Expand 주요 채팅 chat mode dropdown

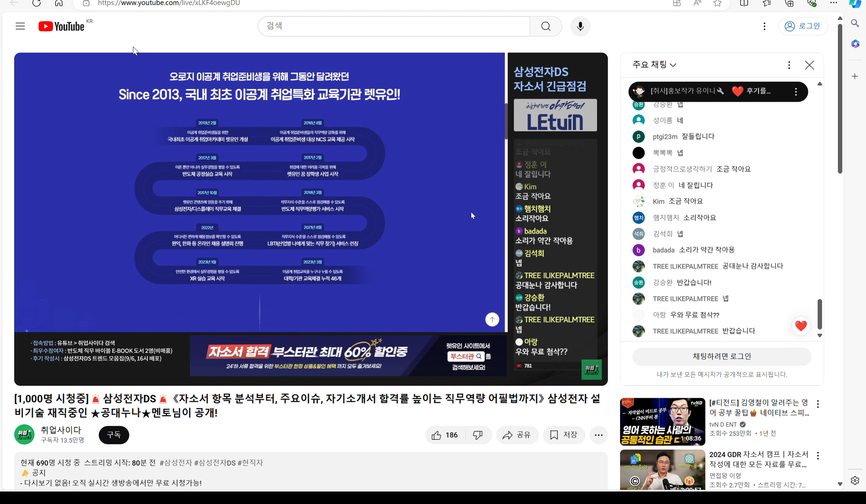coord(654,65)
